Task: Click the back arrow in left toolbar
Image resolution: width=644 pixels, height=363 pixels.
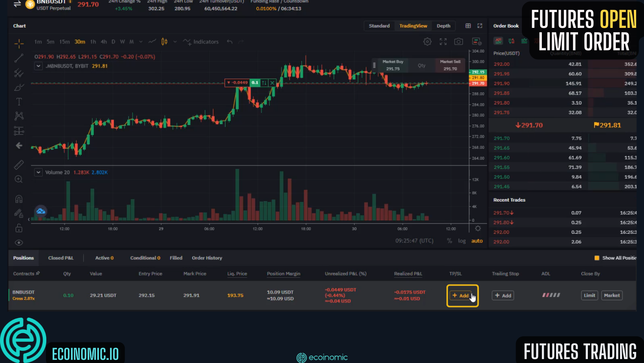Action: [19, 146]
